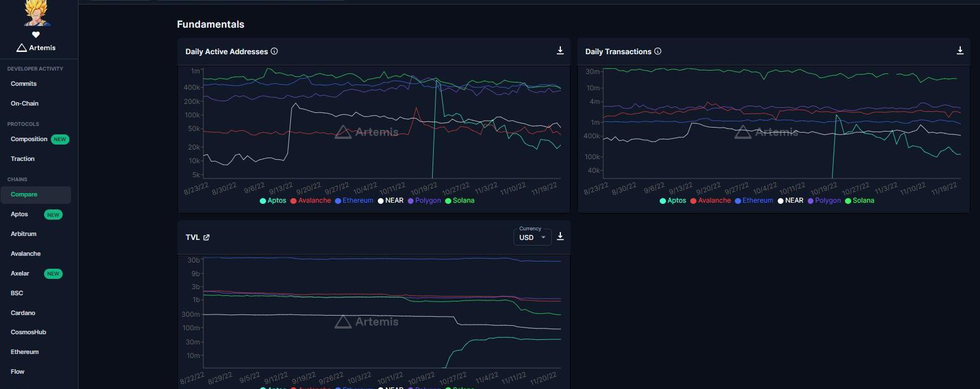Screen dimensions: 980x389
Task: Go to the Composition protocols page
Action: click(x=29, y=139)
